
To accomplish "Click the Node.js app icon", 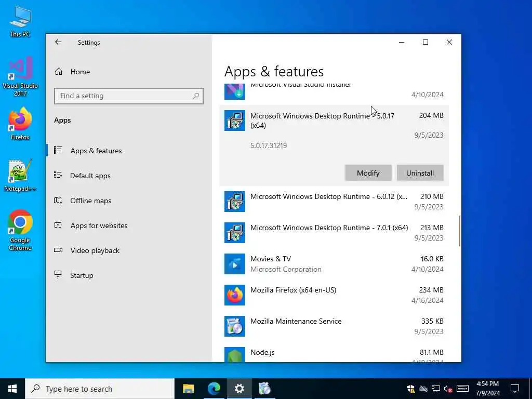I will pyautogui.click(x=235, y=354).
